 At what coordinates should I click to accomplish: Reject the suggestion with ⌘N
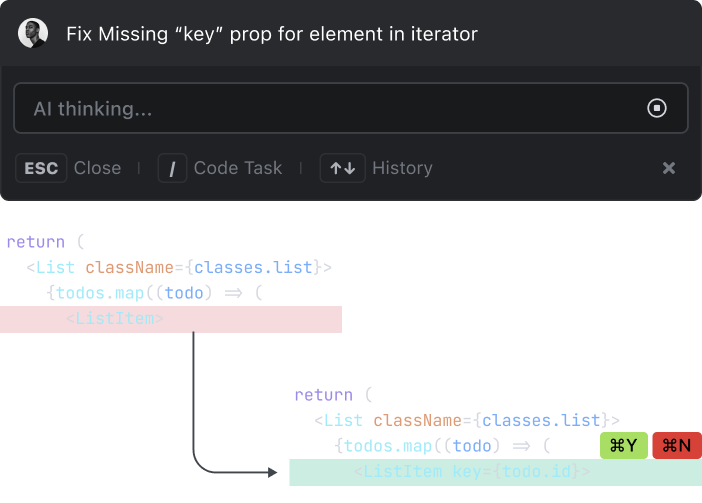click(x=677, y=445)
